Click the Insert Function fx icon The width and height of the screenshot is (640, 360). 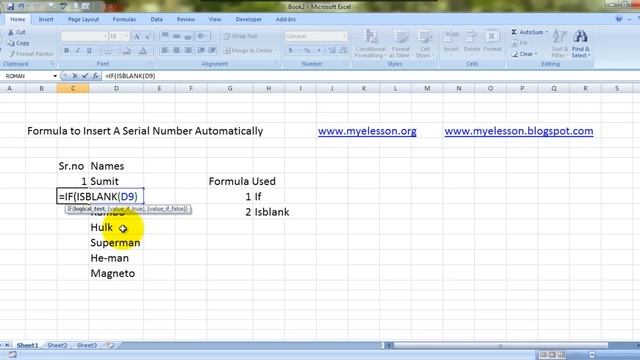pyautogui.click(x=95, y=76)
